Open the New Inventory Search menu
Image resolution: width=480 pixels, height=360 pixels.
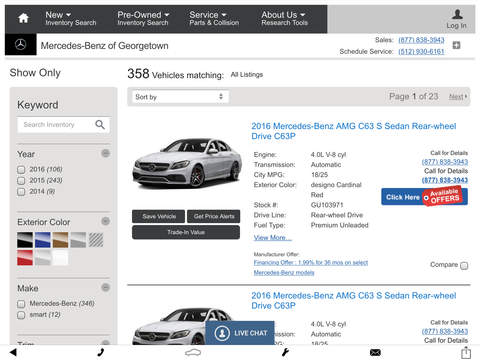tap(71, 18)
